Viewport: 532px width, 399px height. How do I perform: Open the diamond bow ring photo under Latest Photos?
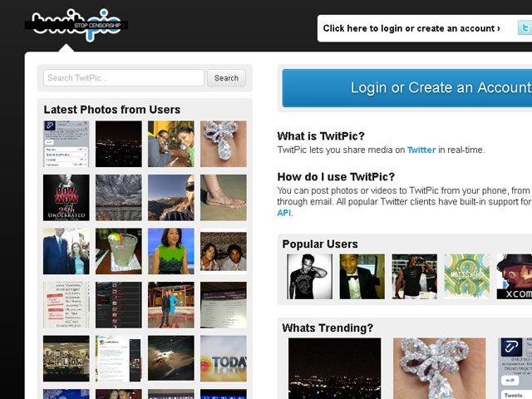tap(224, 144)
